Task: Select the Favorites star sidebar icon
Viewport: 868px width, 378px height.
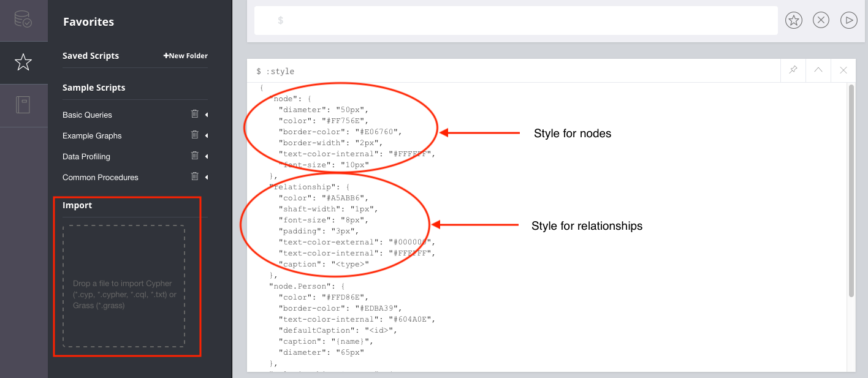Action: (x=23, y=62)
